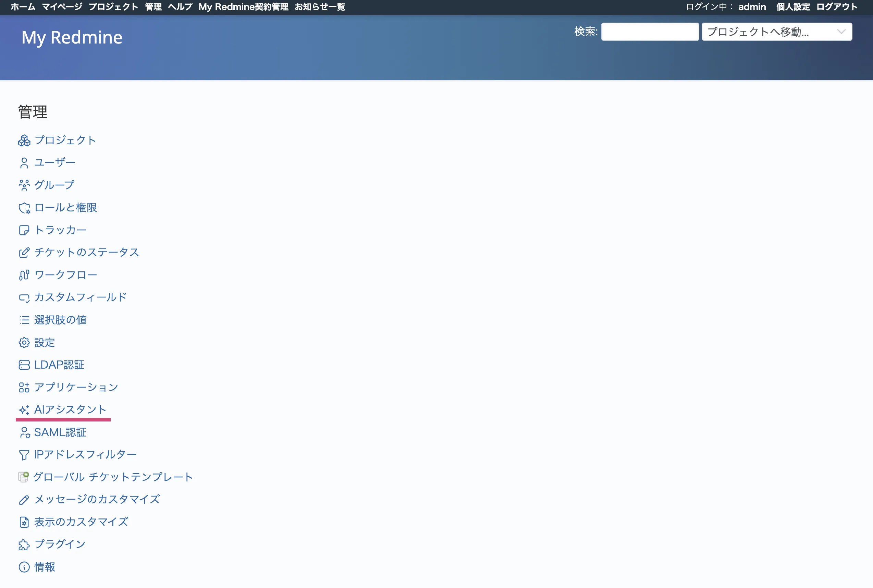This screenshot has width=873, height=588.
Task: Focus the 検索 search input field
Action: click(x=650, y=32)
